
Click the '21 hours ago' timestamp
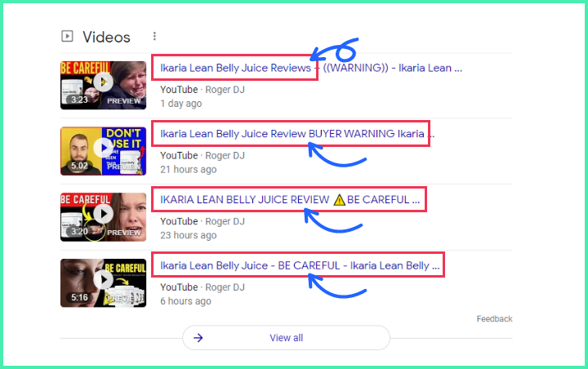(x=189, y=170)
